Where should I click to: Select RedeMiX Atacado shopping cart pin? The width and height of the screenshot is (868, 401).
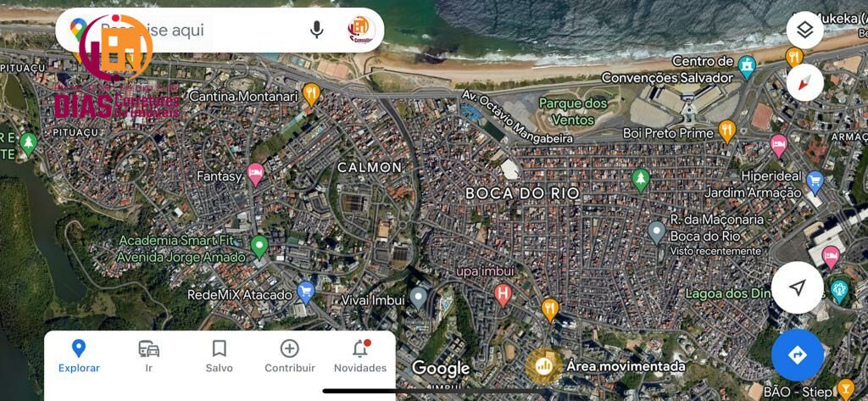(305, 292)
